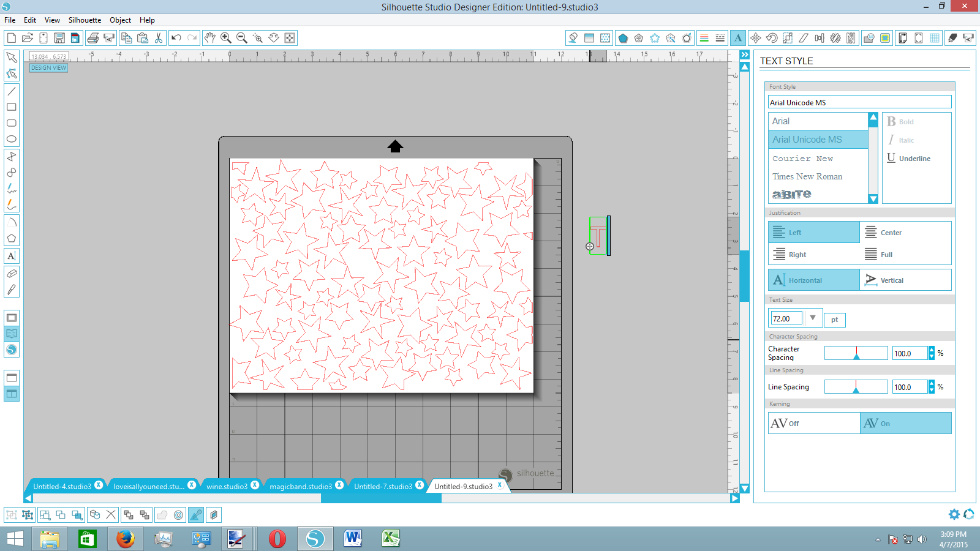
Task: Adjust the Character Spacing slider
Action: tap(856, 353)
